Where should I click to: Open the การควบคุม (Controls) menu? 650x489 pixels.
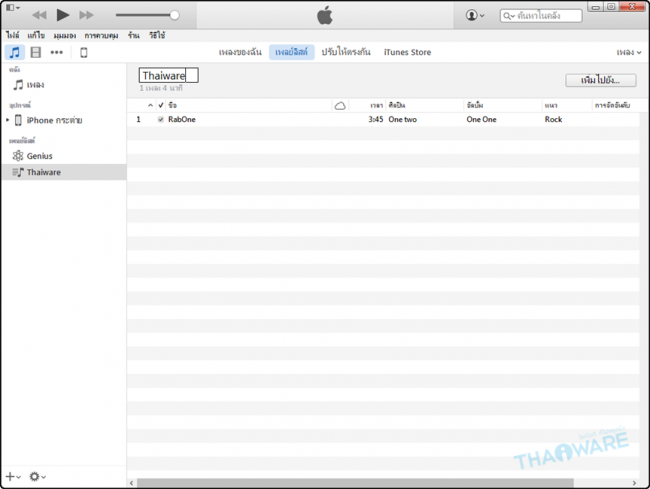(x=102, y=36)
